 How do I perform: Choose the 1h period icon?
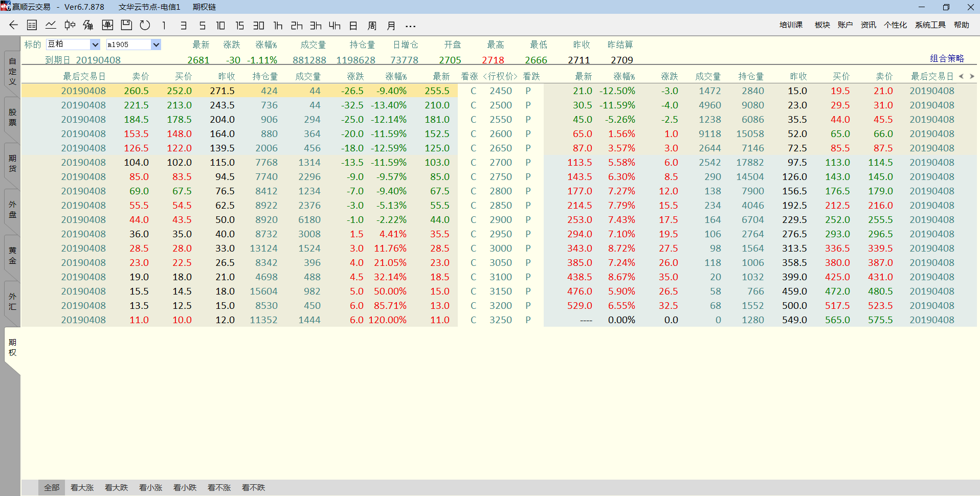tap(278, 26)
